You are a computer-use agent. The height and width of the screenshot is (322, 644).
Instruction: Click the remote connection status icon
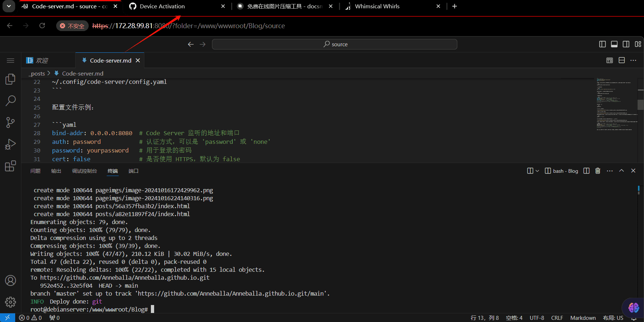[x=7, y=318]
